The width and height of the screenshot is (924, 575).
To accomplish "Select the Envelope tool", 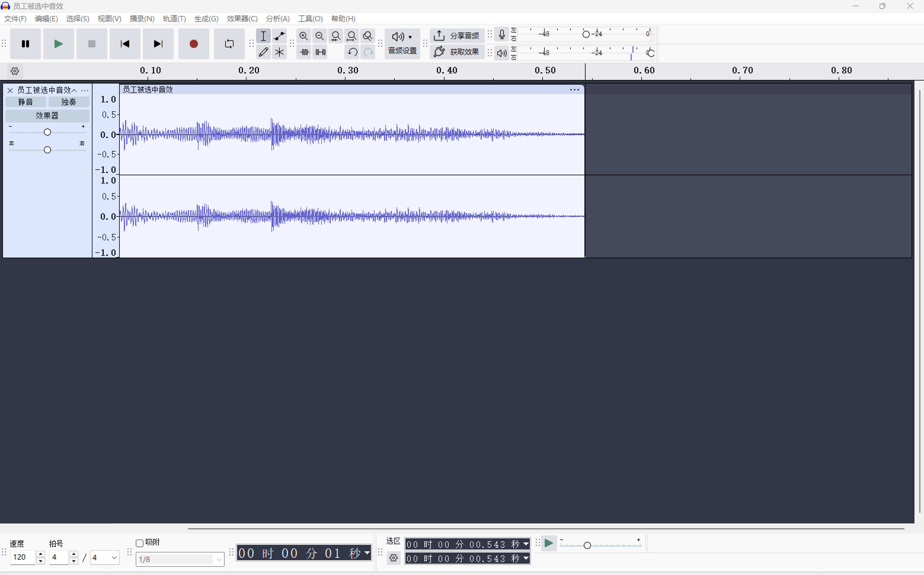I will point(279,36).
